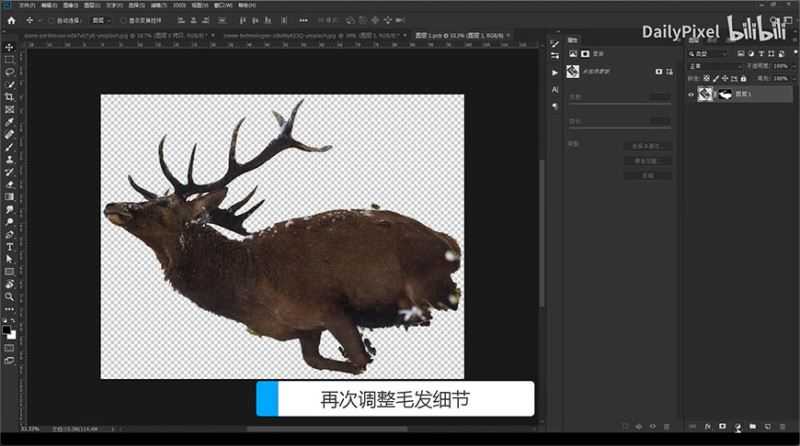The image size is (800, 446).
Task: Select the Eyedropper tool
Action: tap(9, 122)
